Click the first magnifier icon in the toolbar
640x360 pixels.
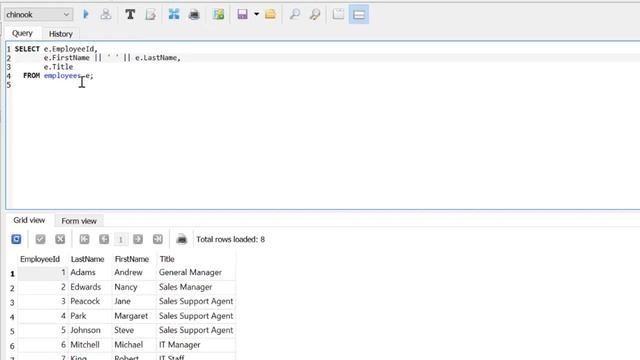pos(295,14)
